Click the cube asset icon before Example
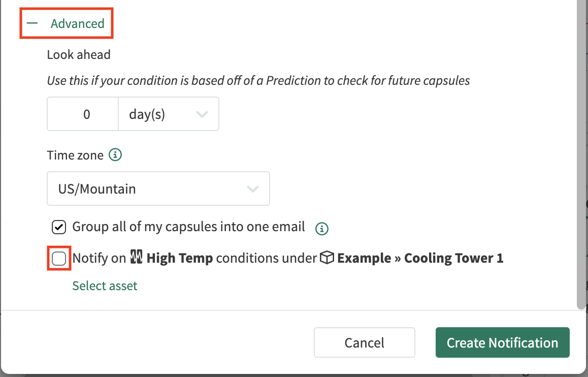 (329, 258)
